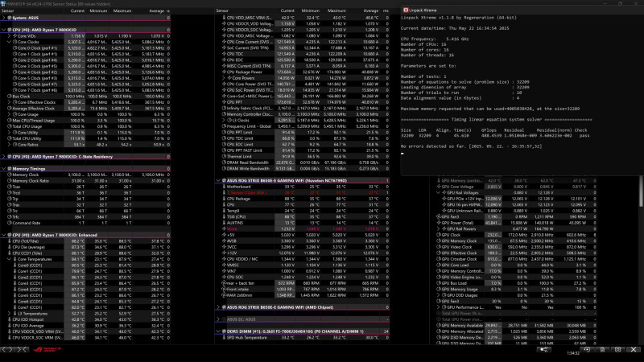Click the Total CPU Usage sensor icon
644x362 pixels.
(10, 126)
